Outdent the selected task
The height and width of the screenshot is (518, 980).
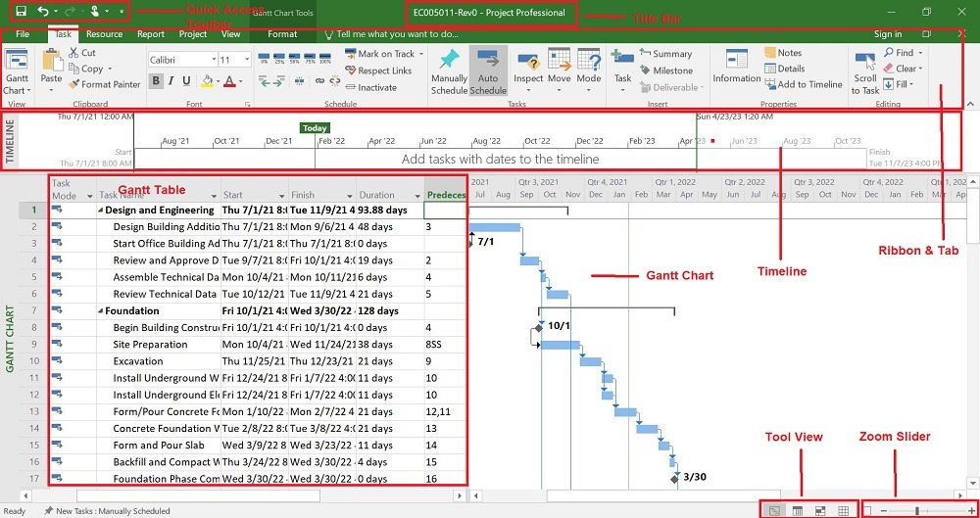pos(265,81)
